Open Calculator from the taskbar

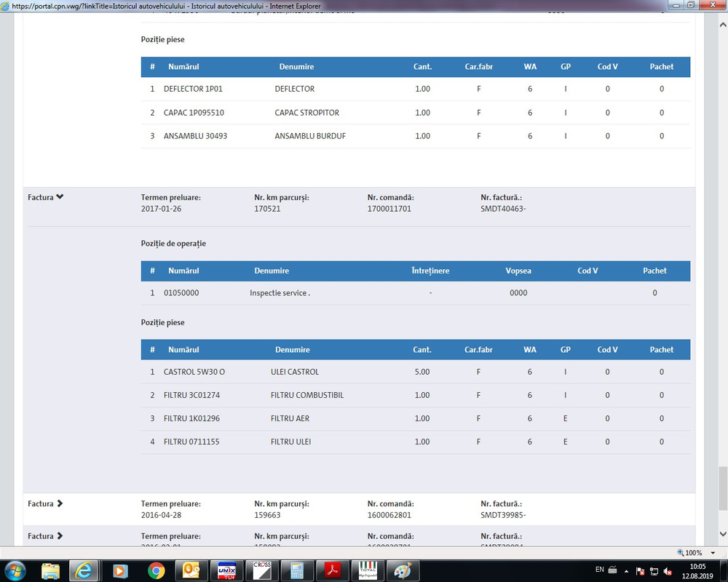coord(297,570)
